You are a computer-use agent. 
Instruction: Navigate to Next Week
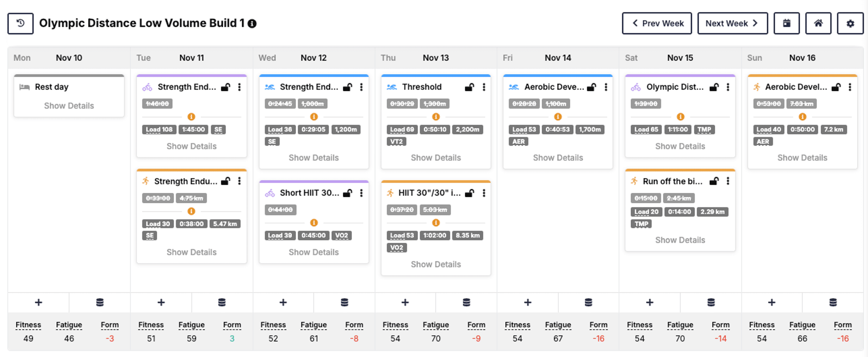732,23
